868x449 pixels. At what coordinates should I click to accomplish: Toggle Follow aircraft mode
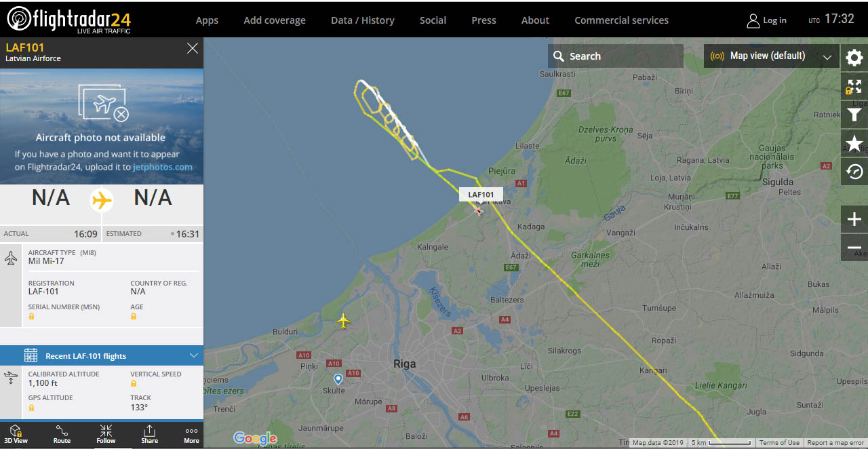[x=106, y=435]
